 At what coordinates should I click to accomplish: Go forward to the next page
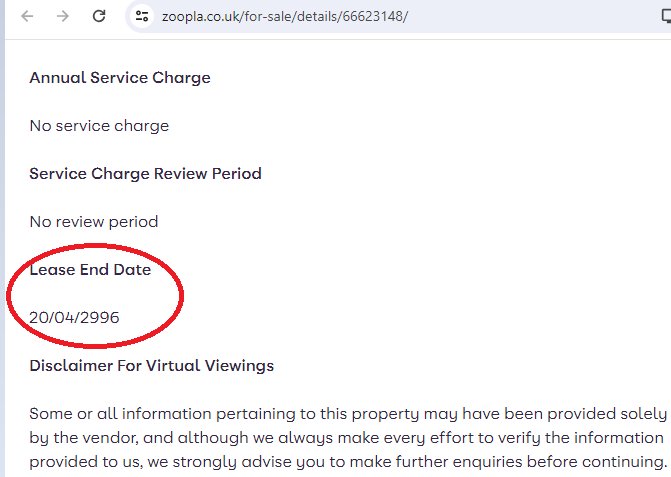pos(63,16)
